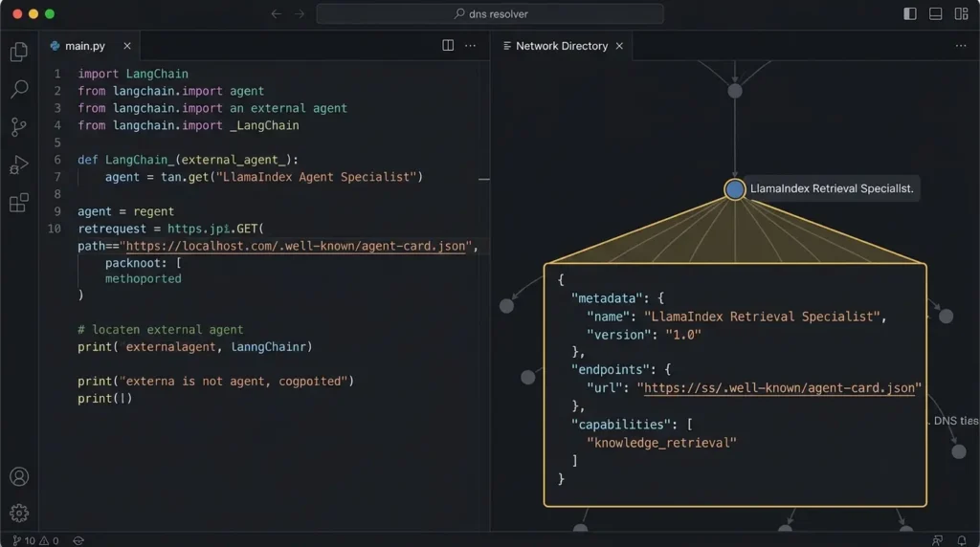Click the branch 10 status bar item
The height and width of the screenshot is (547, 980).
click(x=24, y=540)
